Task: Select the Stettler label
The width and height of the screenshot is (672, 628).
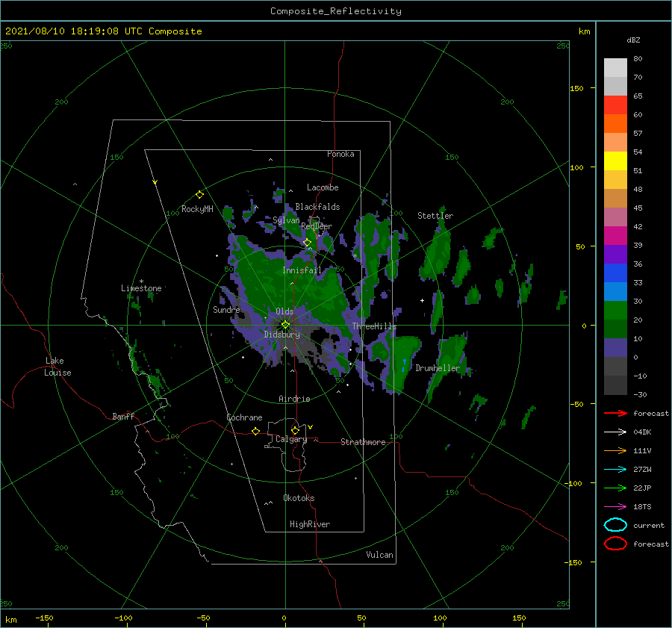Action: pyautogui.click(x=435, y=216)
